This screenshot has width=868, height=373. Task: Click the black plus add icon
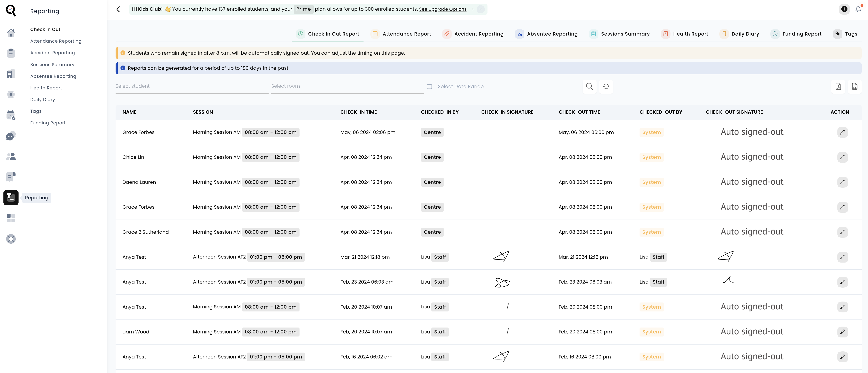(844, 9)
